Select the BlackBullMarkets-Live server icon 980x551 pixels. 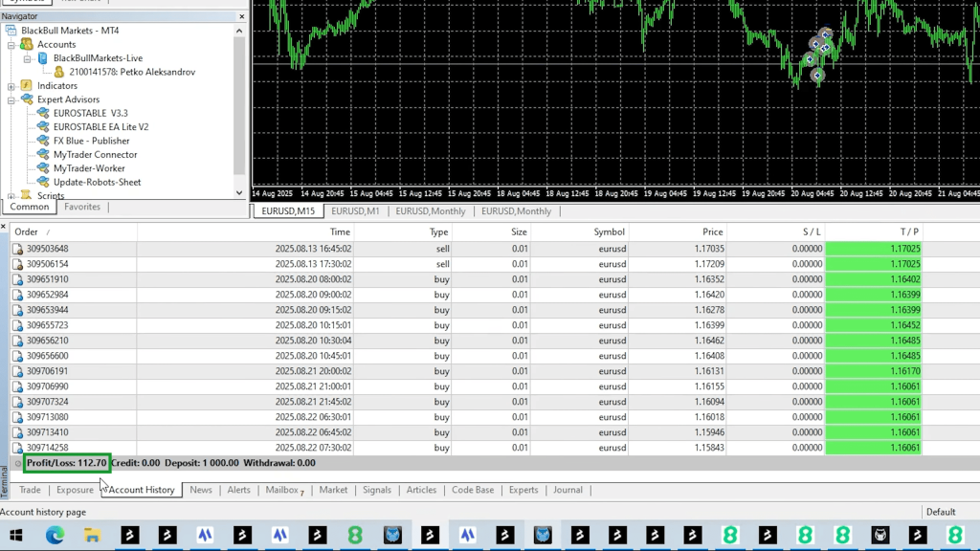[x=43, y=58]
